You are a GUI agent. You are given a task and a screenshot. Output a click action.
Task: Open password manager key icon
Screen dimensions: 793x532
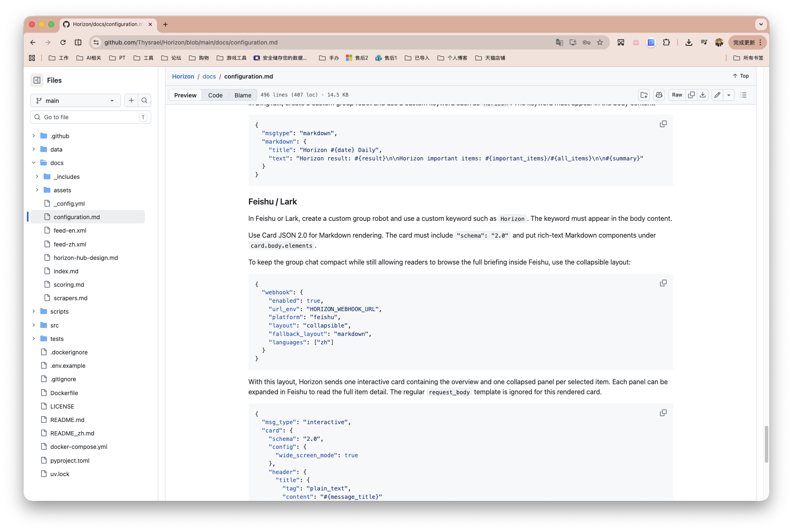pyautogui.click(x=586, y=42)
